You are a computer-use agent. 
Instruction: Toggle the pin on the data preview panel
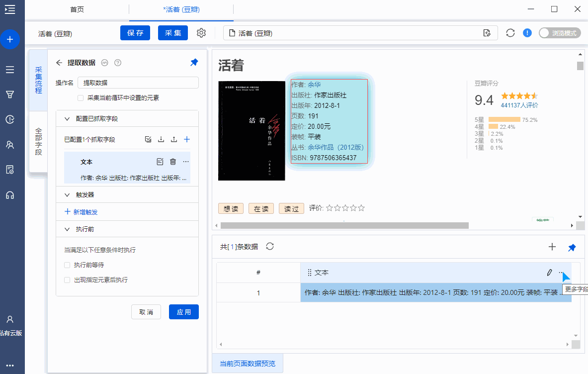click(x=572, y=247)
